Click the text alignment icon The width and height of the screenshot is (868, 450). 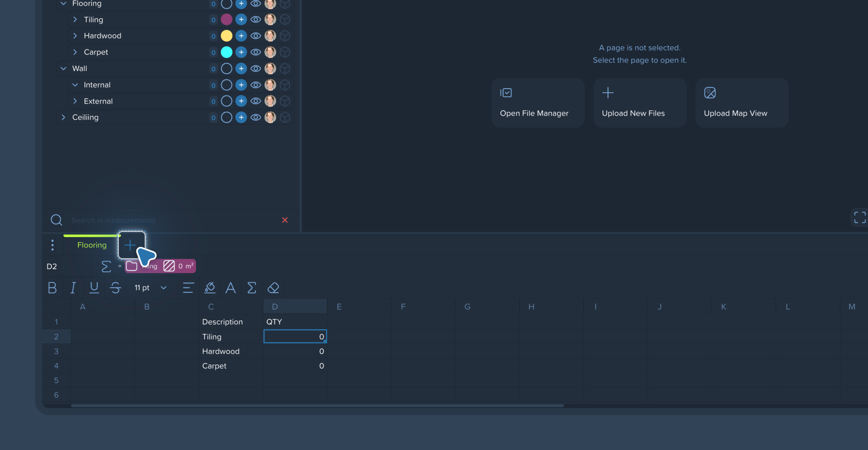click(x=188, y=288)
